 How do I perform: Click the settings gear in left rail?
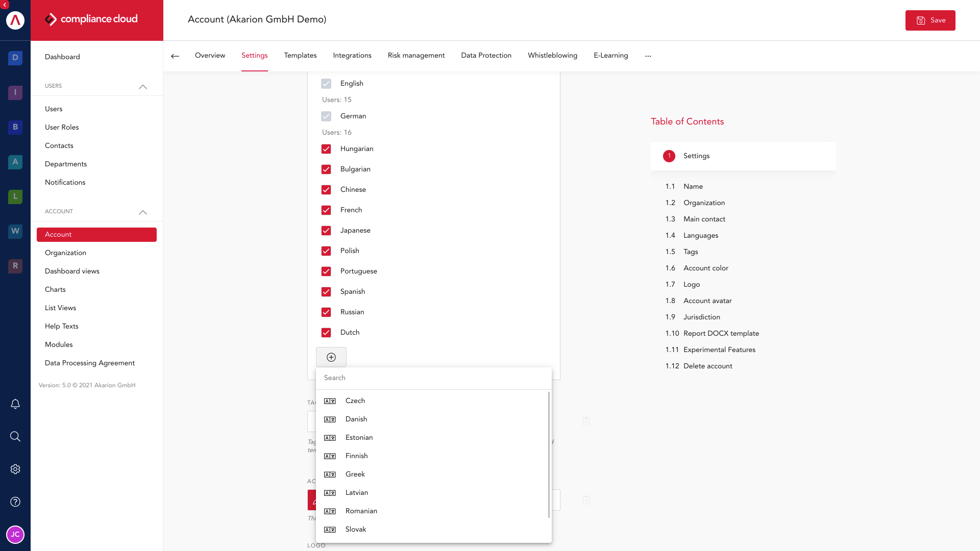[x=15, y=469]
